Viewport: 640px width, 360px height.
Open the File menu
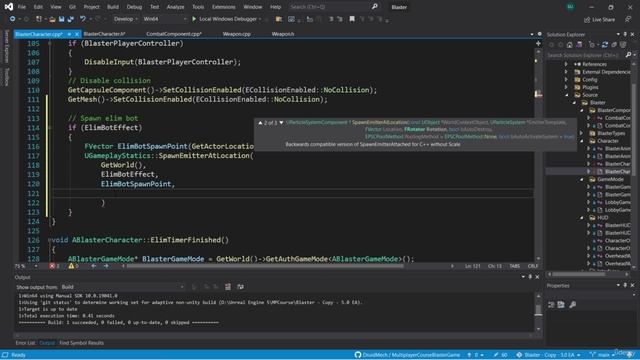click(x=22, y=7)
